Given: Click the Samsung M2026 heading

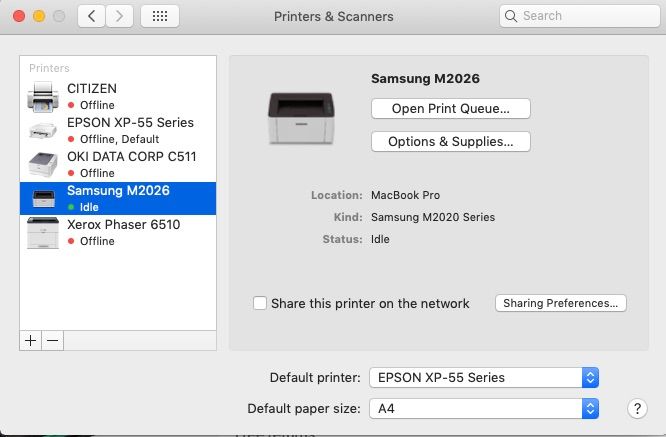Looking at the screenshot, I should pos(425,79).
